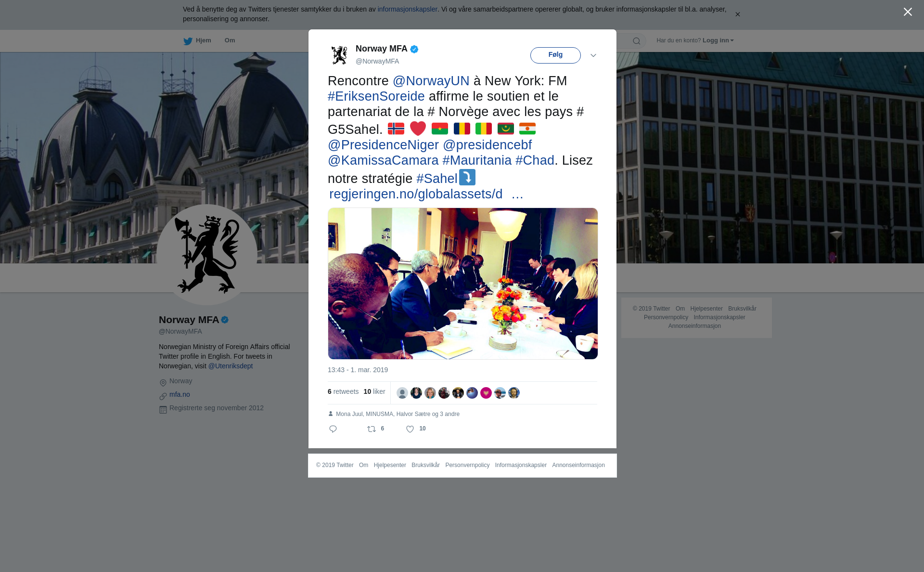Open the mfa.no website link
924x572 pixels.
pyautogui.click(x=180, y=394)
